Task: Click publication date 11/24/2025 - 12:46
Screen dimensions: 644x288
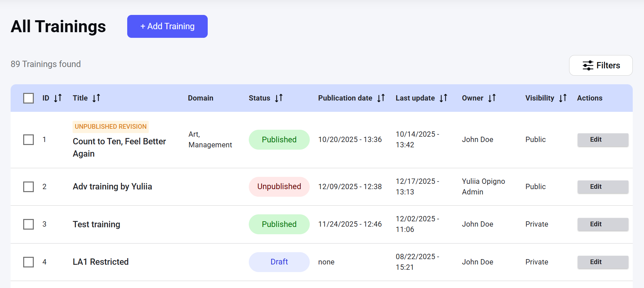Action: pos(350,224)
